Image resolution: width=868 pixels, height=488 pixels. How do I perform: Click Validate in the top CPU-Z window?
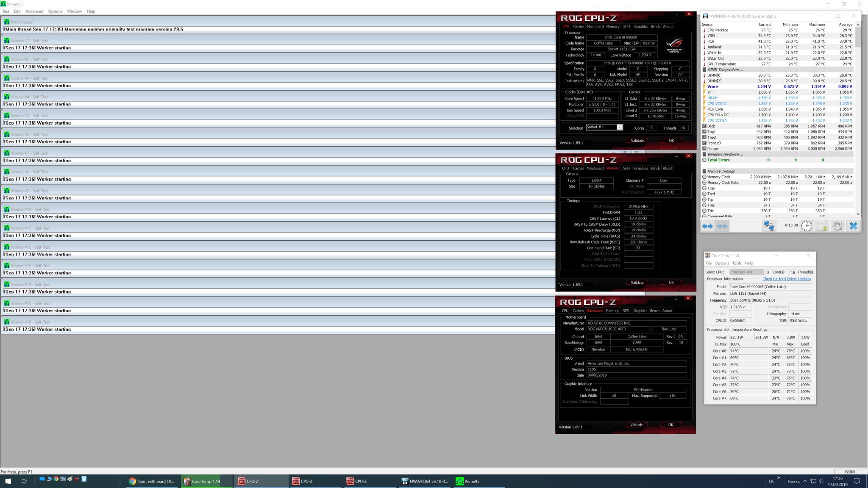coord(637,140)
